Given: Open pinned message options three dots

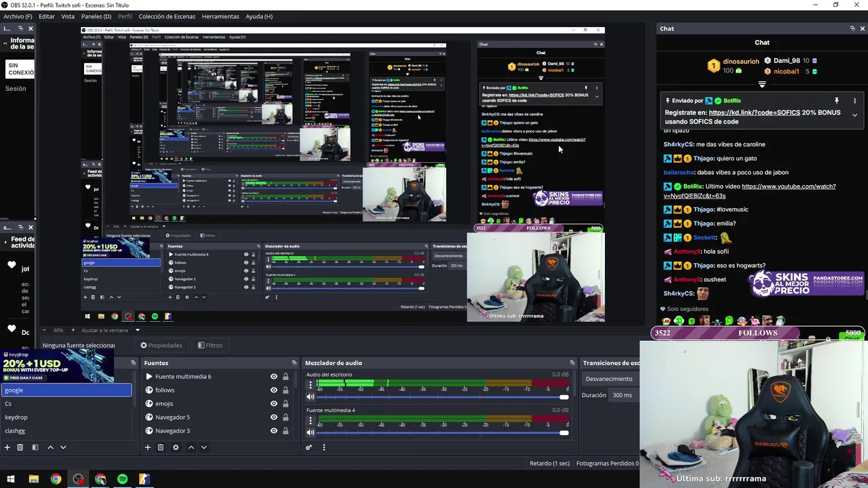Looking at the screenshot, I should [854, 100].
